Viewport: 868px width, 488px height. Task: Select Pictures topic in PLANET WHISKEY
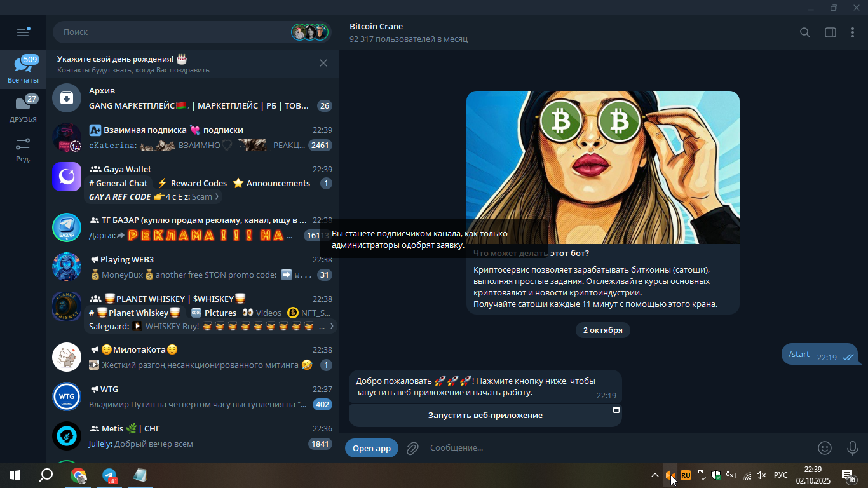tap(214, 313)
